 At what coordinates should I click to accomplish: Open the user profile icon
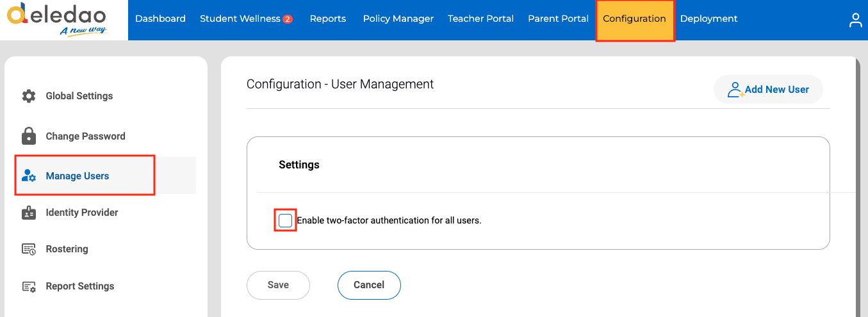click(x=856, y=20)
